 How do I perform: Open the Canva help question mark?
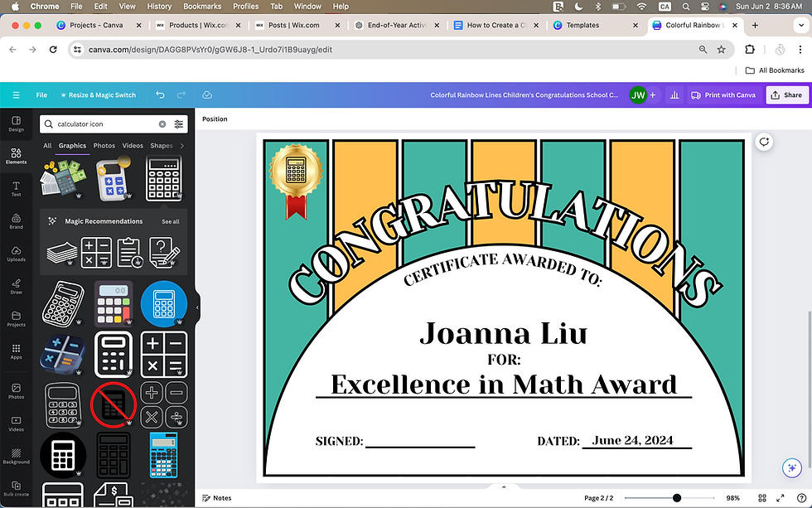point(801,498)
